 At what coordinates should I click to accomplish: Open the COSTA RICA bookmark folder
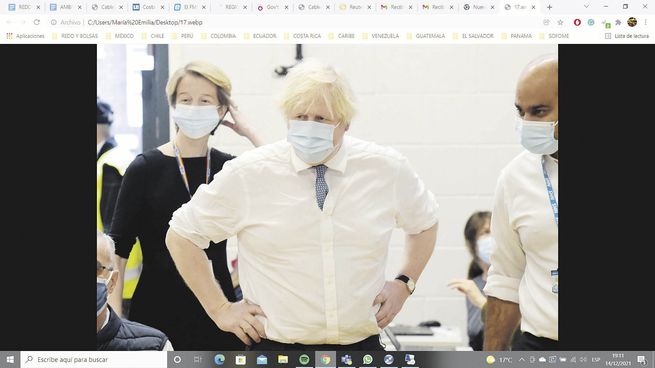click(x=302, y=36)
